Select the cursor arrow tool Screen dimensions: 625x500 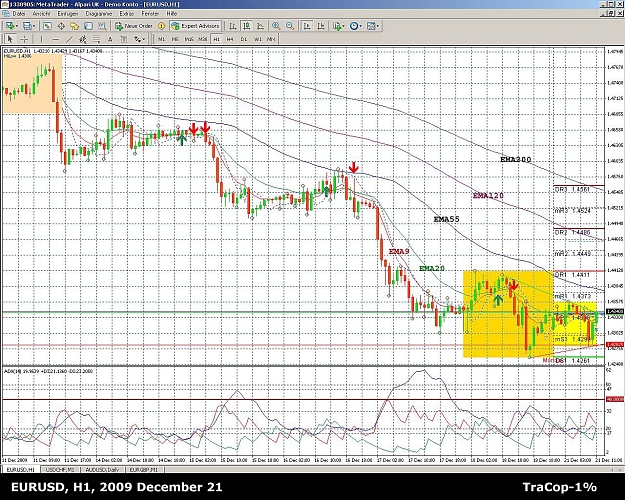coord(10,39)
